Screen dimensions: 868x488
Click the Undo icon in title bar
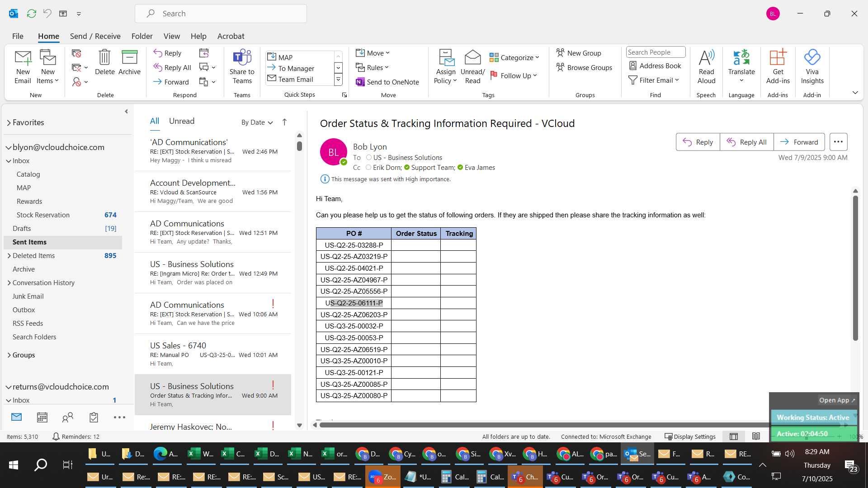coord(47,14)
